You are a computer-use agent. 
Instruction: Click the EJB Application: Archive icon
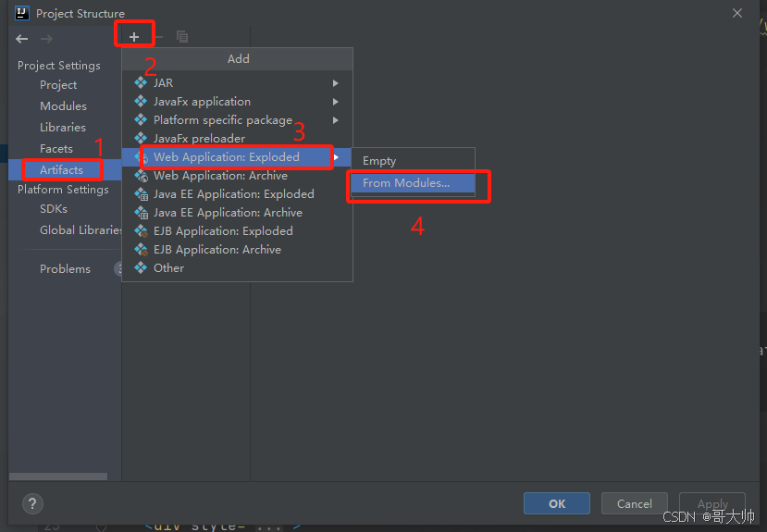(x=142, y=250)
